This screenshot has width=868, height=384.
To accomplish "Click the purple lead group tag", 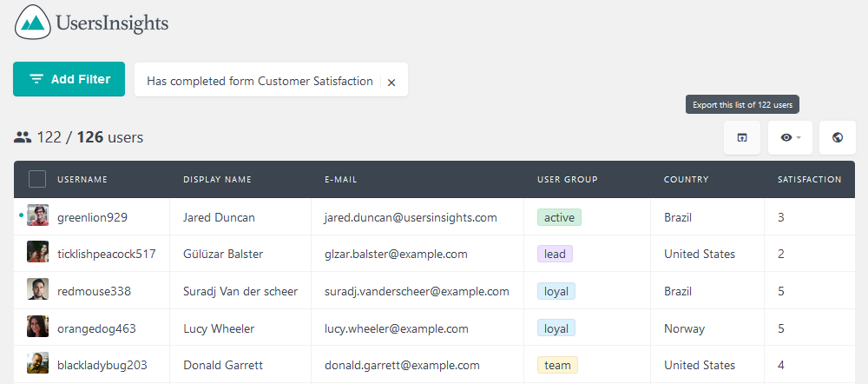I will tap(555, 254).
